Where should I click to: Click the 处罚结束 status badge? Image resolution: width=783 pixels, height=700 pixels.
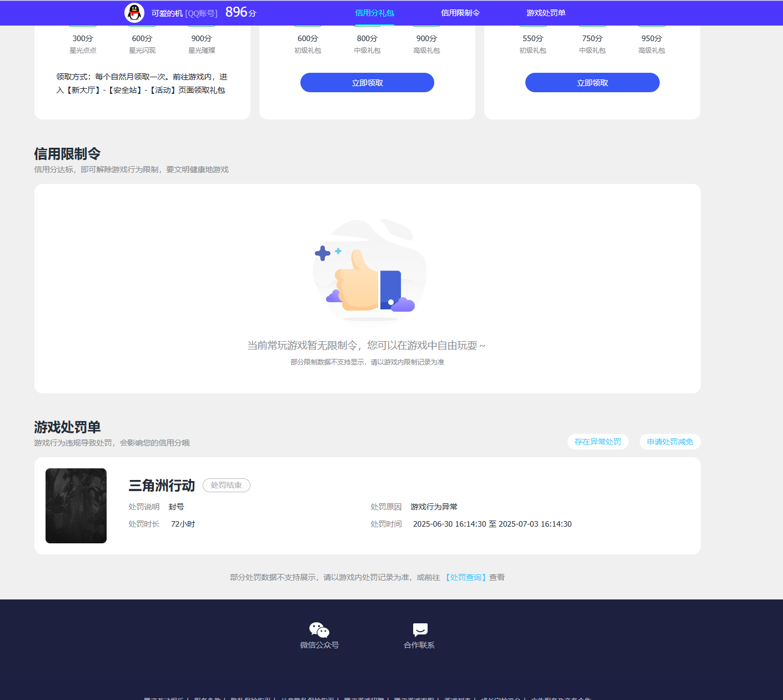coord(227,485)
